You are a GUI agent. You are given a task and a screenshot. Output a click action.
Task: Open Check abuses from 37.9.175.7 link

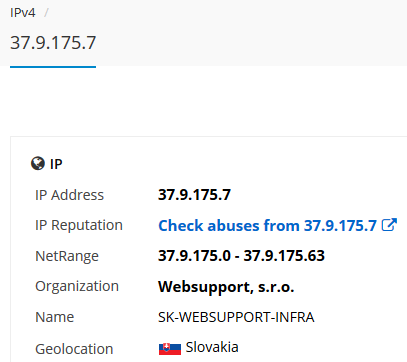tap(267, 225)
